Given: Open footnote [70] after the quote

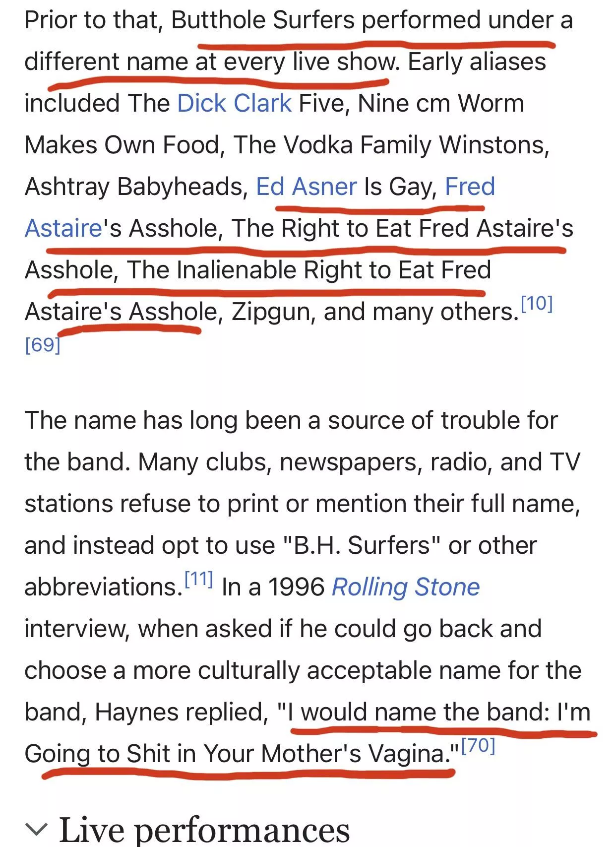Looking at the screenshot, I should tap(478, 745).
